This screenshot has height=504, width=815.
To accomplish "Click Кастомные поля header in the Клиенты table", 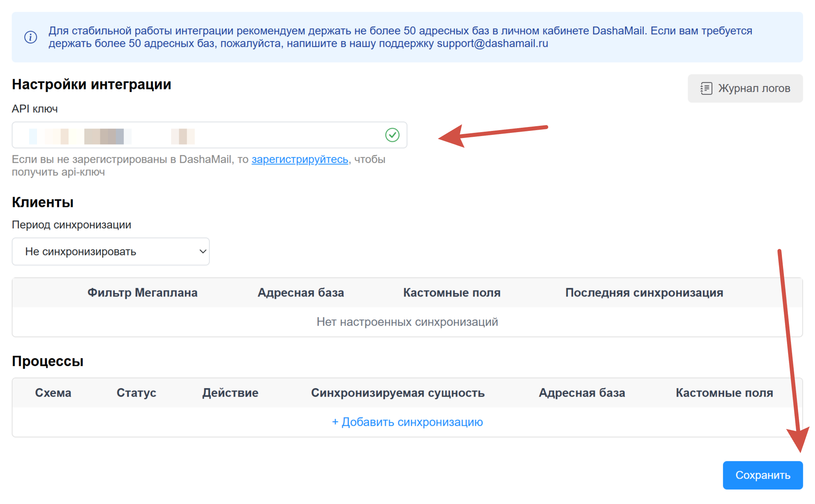I will coord(452,293).
